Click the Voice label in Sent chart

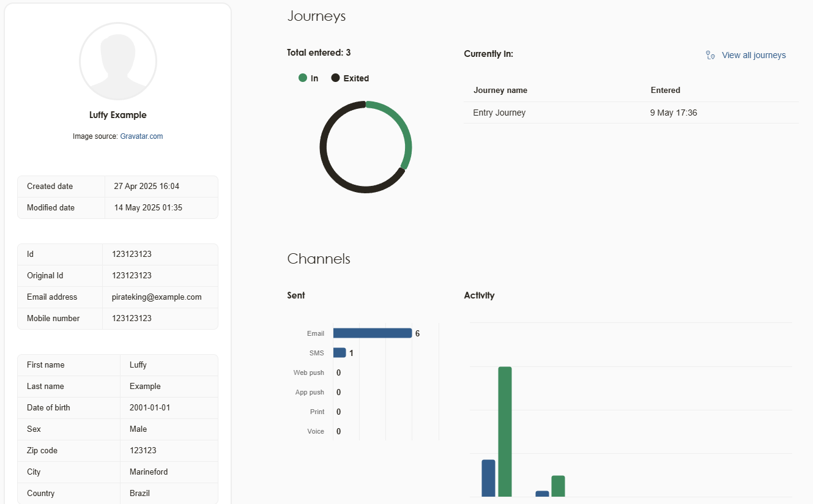click(x=316, y=431)
